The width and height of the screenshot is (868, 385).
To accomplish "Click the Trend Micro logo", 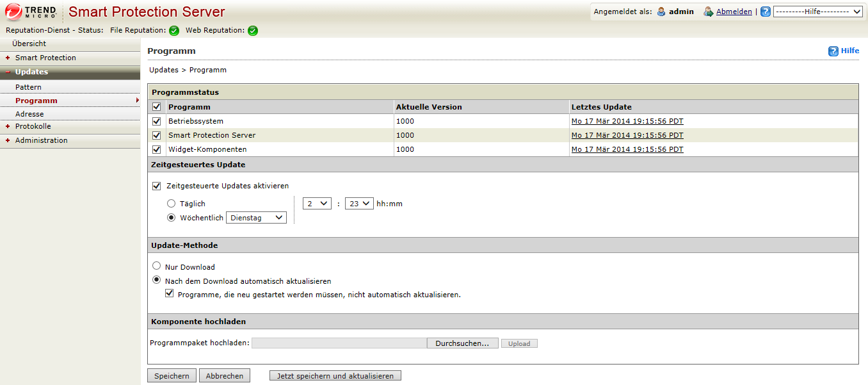I will [32, 12].
